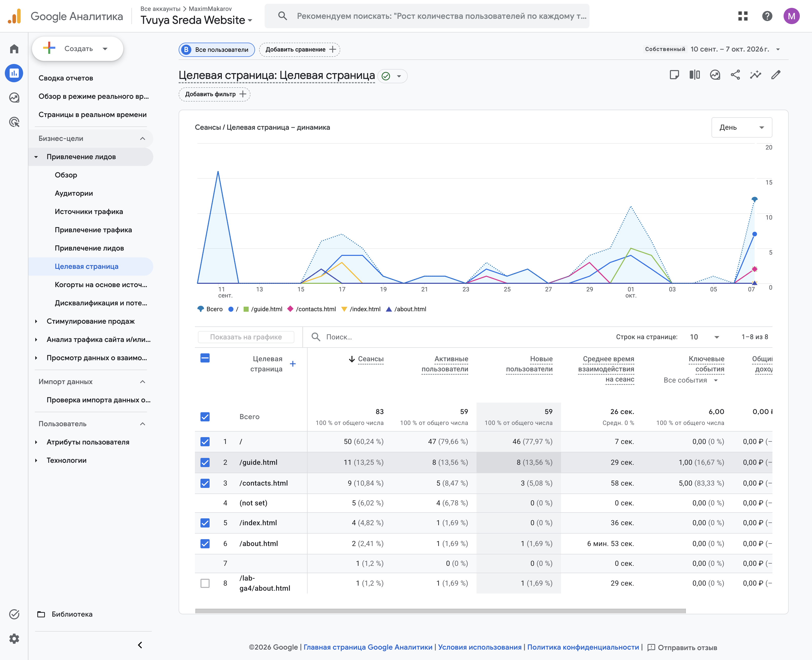Uncheck the /index.html row checkbox
812x660 pixels.
[x=205, y=523]
